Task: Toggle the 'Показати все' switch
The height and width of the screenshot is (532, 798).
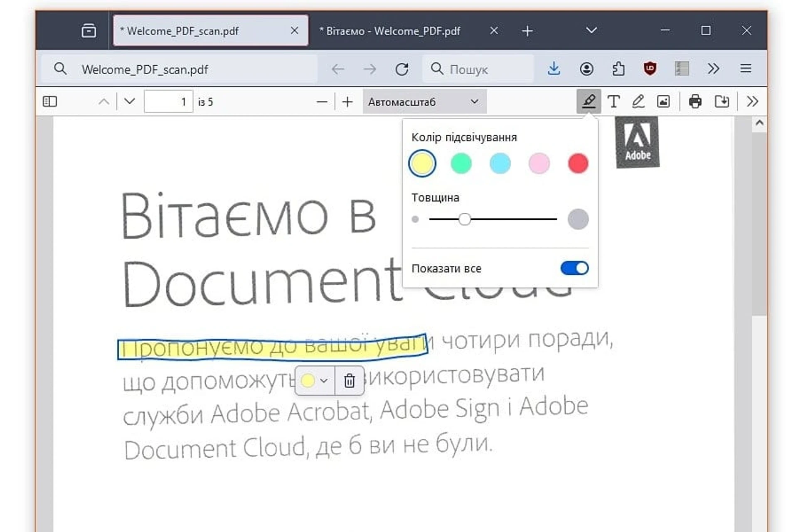Action: [x=574, y=268]
